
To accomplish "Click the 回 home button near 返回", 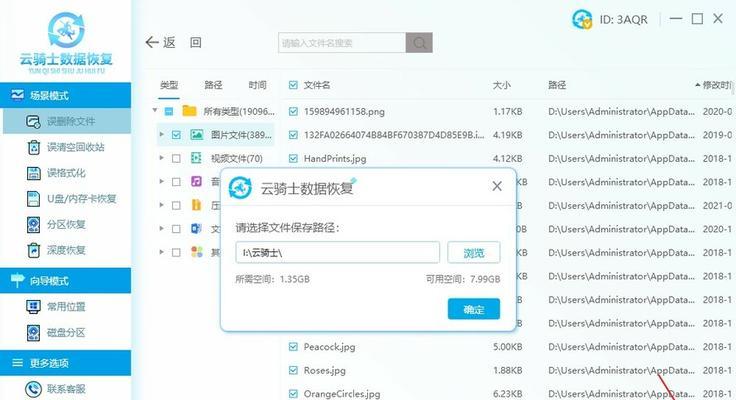I will point(196,43).
